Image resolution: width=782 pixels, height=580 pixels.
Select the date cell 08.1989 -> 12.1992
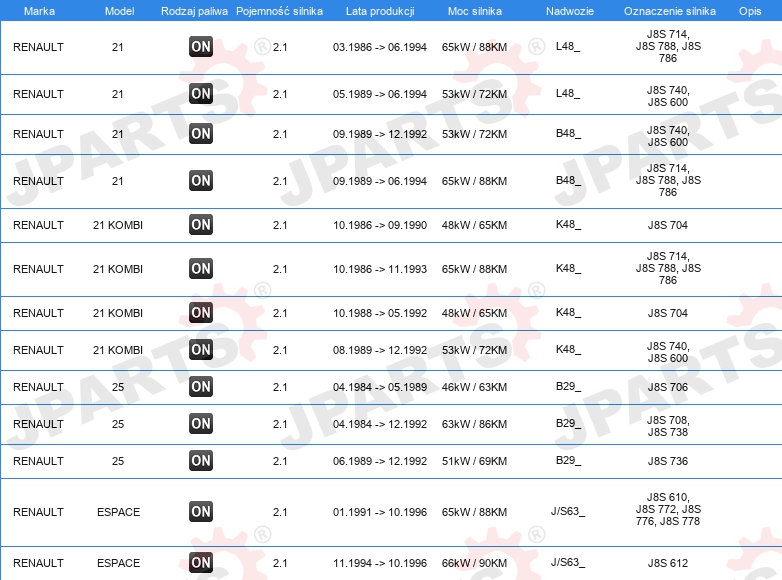(x=380, y=350)
